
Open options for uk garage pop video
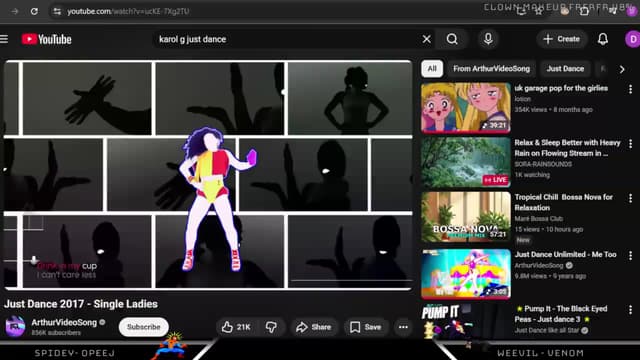pos(631,89)
